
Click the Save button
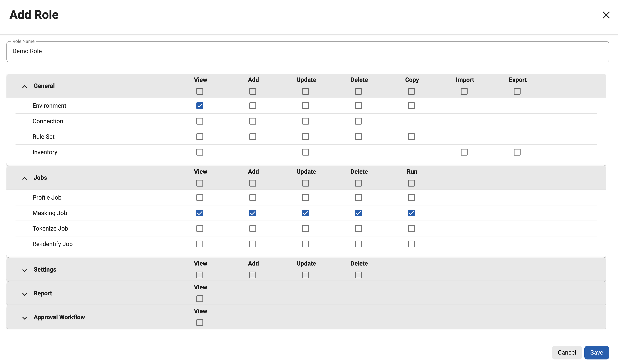(x=597, y=352)
